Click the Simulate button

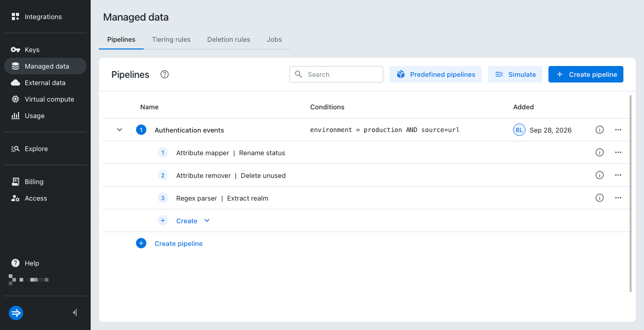pyautogui.click(x=515, y=74)
